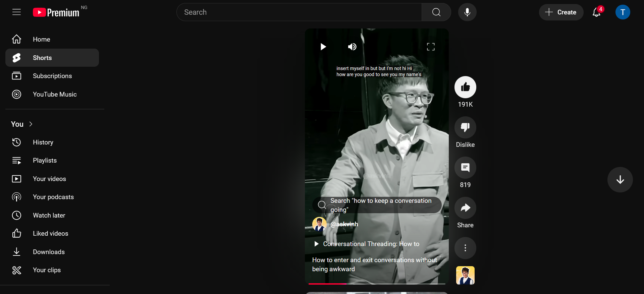This screenshot has width=644, height=294.
Task: Go to next Short arrow
Action: pos(620,180)
